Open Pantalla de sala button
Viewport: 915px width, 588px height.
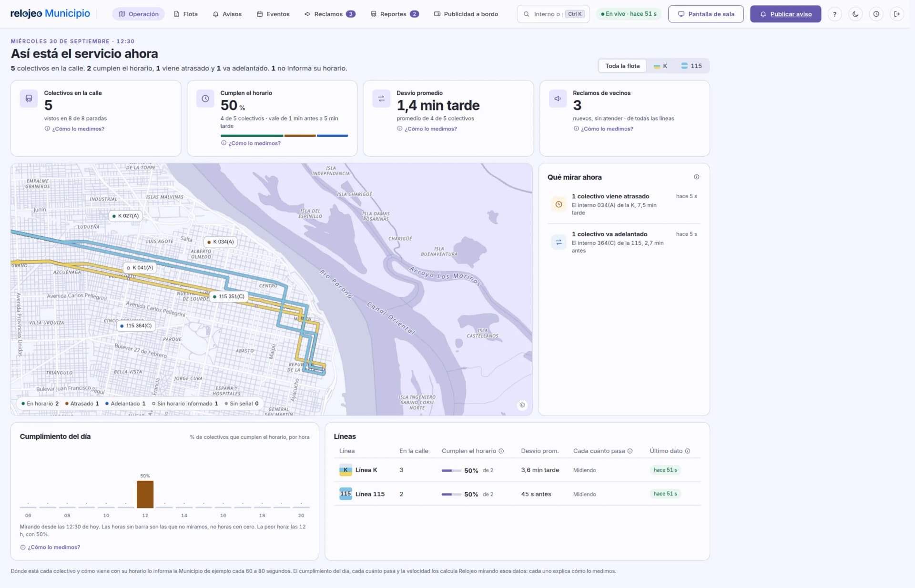click(706, 14)
